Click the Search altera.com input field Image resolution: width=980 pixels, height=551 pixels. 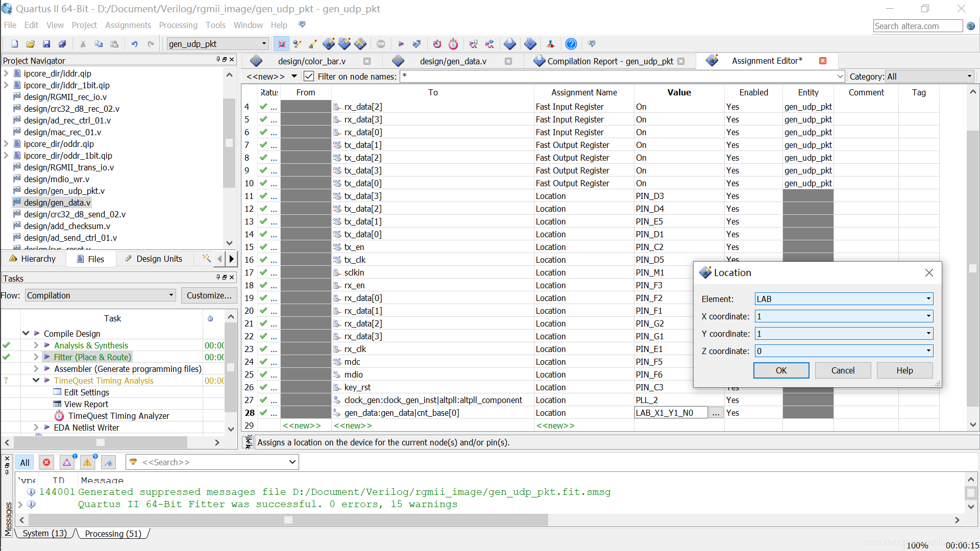(918, 26)
